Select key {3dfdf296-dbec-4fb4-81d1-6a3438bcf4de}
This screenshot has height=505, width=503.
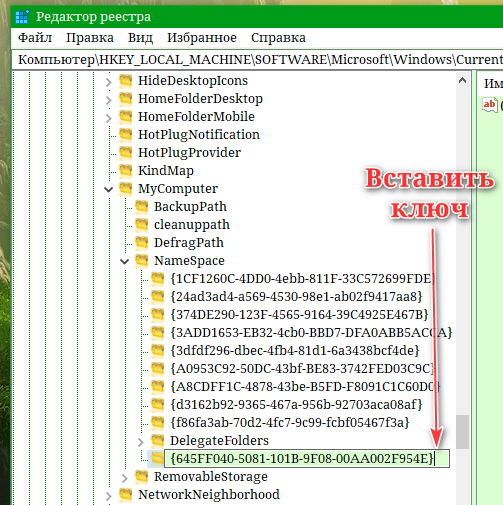[295, 351]
